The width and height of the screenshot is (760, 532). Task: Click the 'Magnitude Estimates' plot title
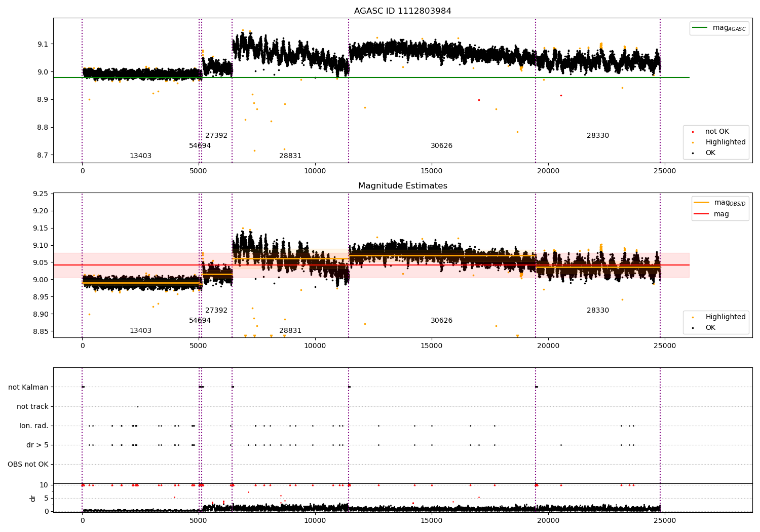(402, 186)
